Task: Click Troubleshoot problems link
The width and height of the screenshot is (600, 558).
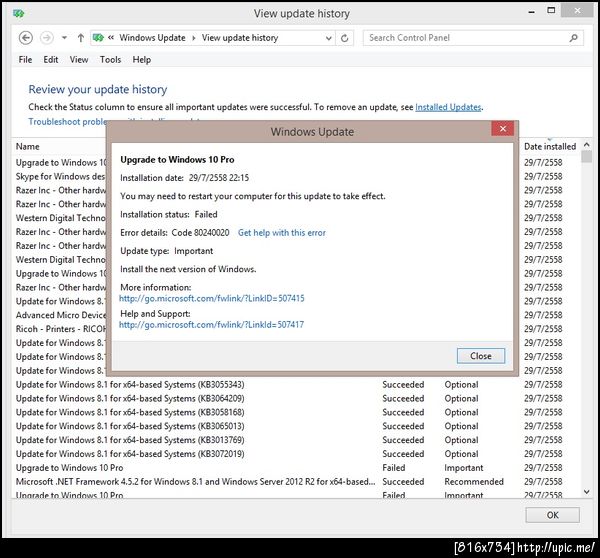Action: [67, 122]
